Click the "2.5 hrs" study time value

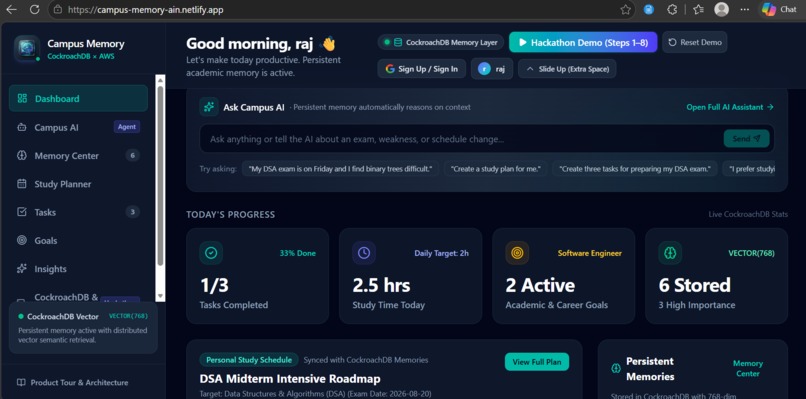381,285
